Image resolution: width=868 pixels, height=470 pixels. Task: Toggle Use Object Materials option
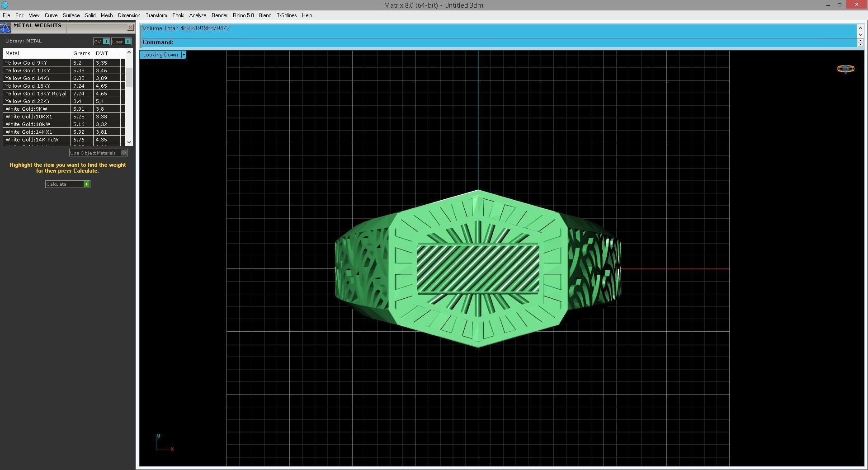click(x=98, y=153)
